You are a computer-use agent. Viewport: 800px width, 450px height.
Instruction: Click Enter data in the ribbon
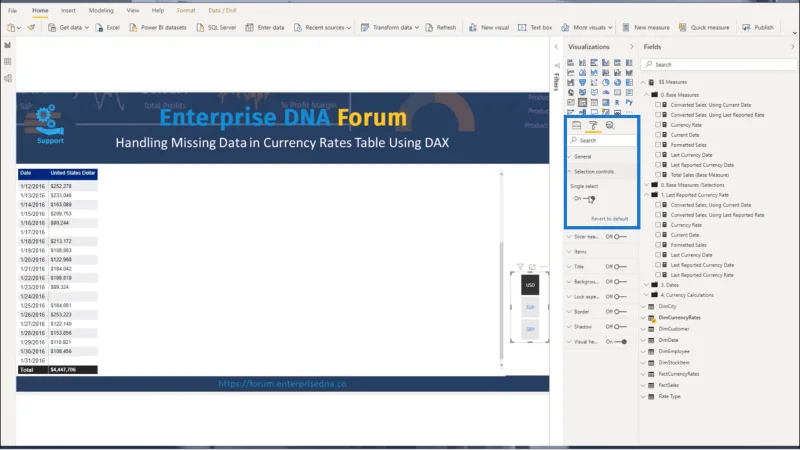265,28
